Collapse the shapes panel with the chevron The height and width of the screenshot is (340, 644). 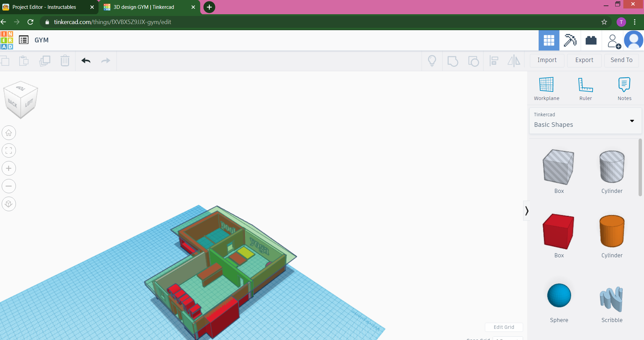point(527,211)
